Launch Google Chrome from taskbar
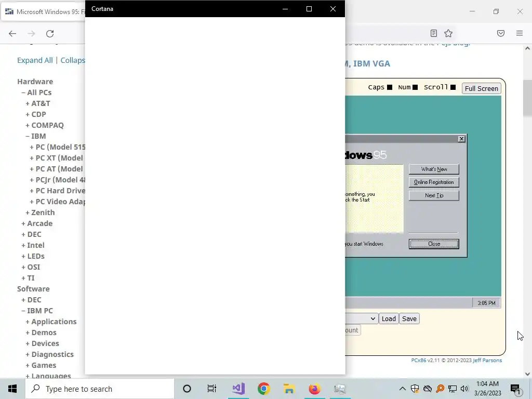 click(x=263, y=389)
